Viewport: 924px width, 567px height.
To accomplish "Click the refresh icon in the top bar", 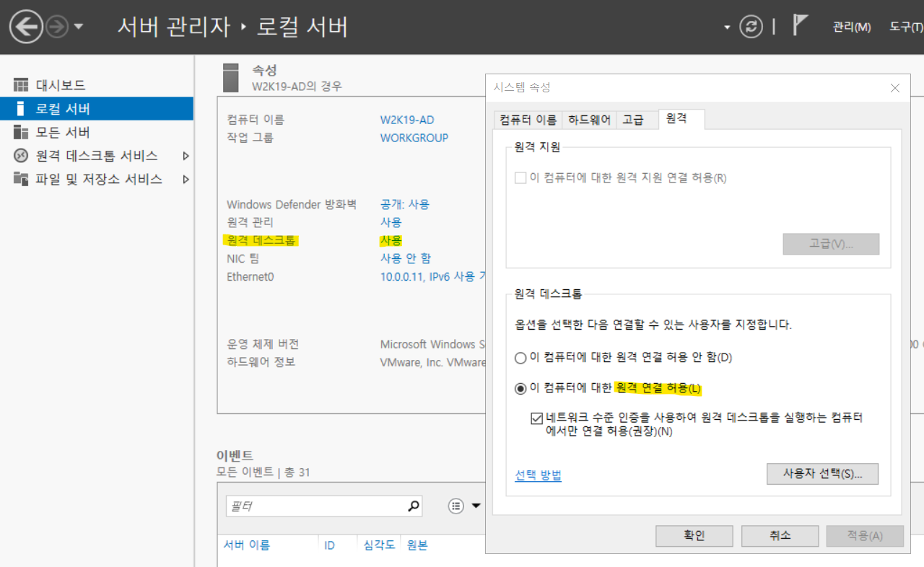I will point(751,27).
